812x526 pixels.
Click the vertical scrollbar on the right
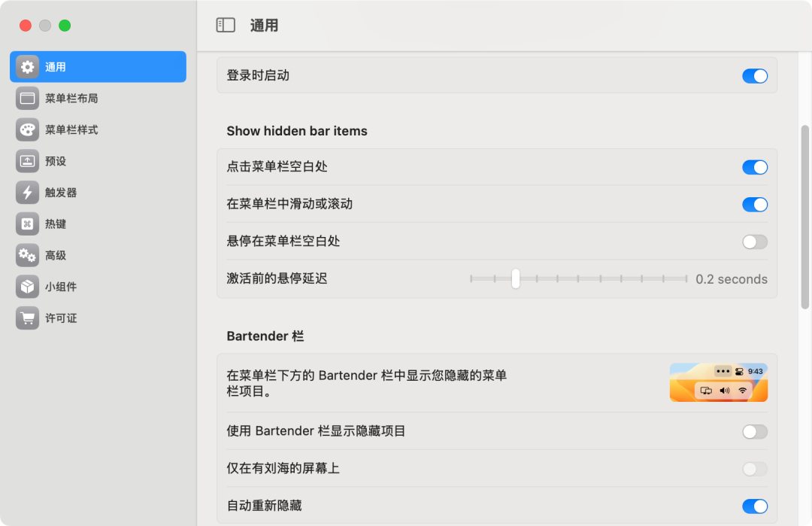(805, 217)
